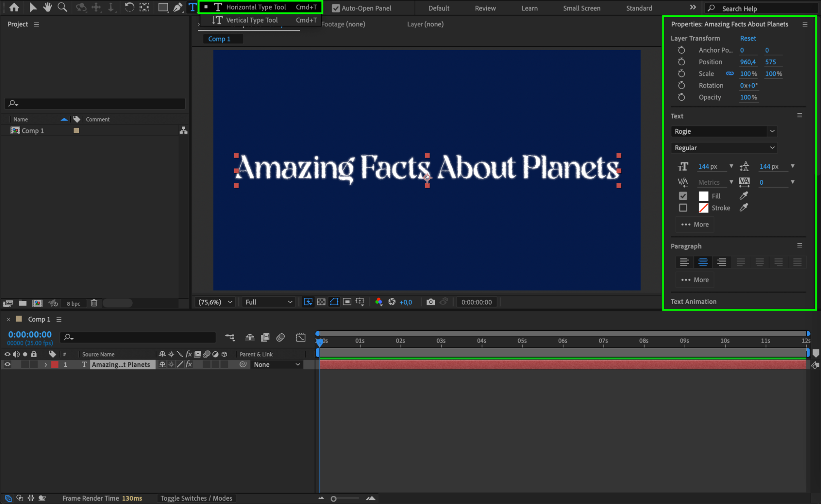Choose Vertical Type Tool from flyout

(252, 20)
